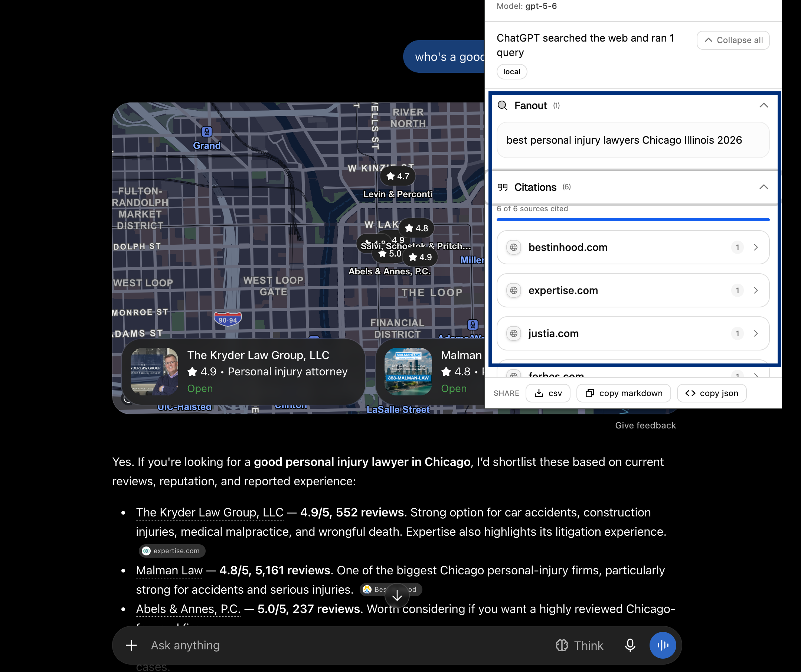801x672 pixels.
Task: Open the Malman Law link in the answer
Action: (x=169, y=570)
